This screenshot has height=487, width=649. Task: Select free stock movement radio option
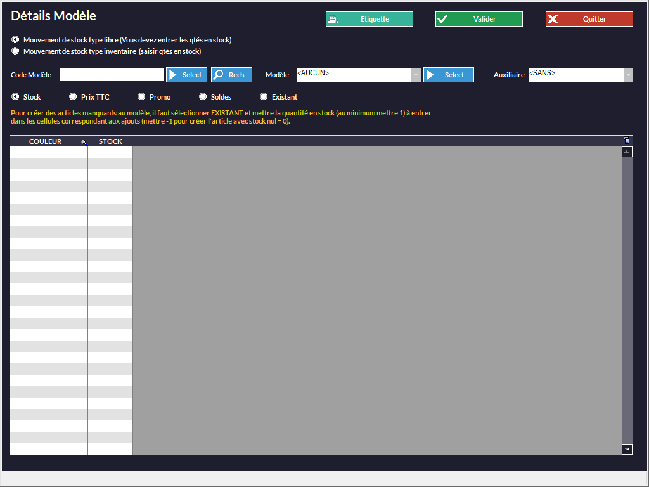15,40
